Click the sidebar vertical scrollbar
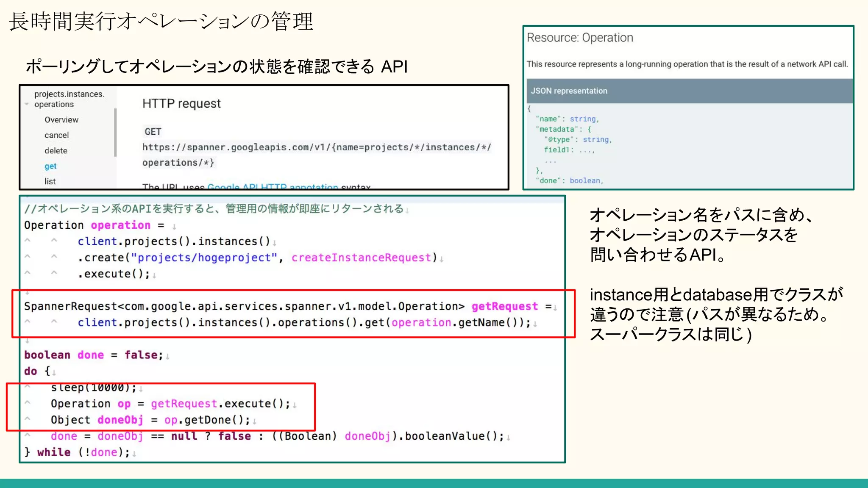The image size is (868, 488). tap(115, 132)
